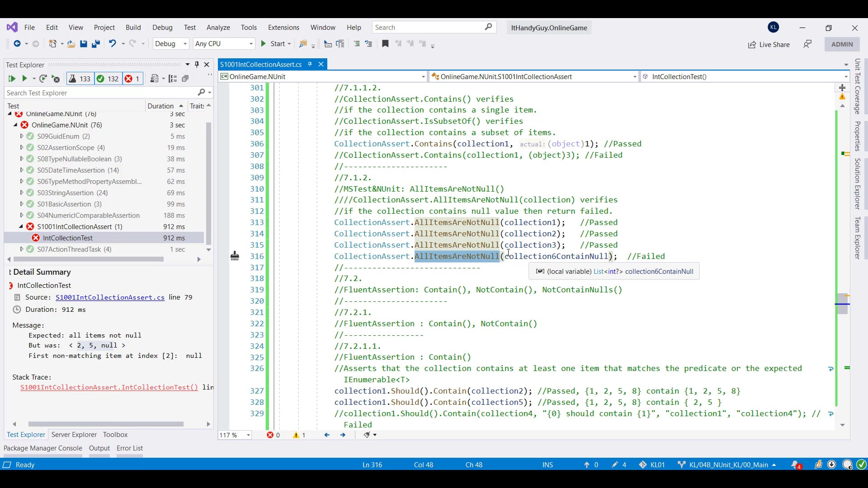Screen dimensions: 868x488
Task: Click the Open File folder icon
Action: click(x=71, y=44)
